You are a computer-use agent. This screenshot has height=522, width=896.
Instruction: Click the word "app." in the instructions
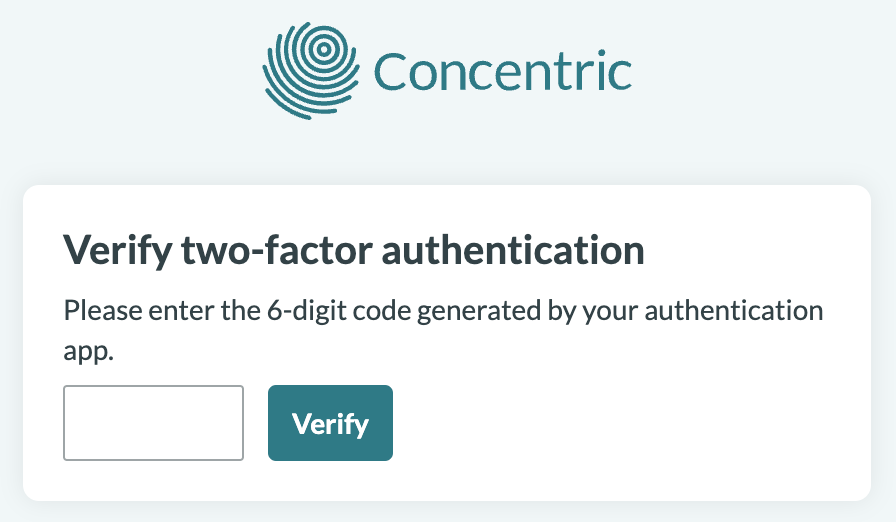89,351
